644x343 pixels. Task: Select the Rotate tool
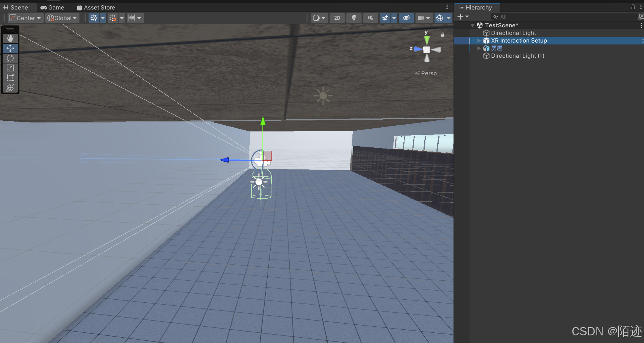point(10,58)
